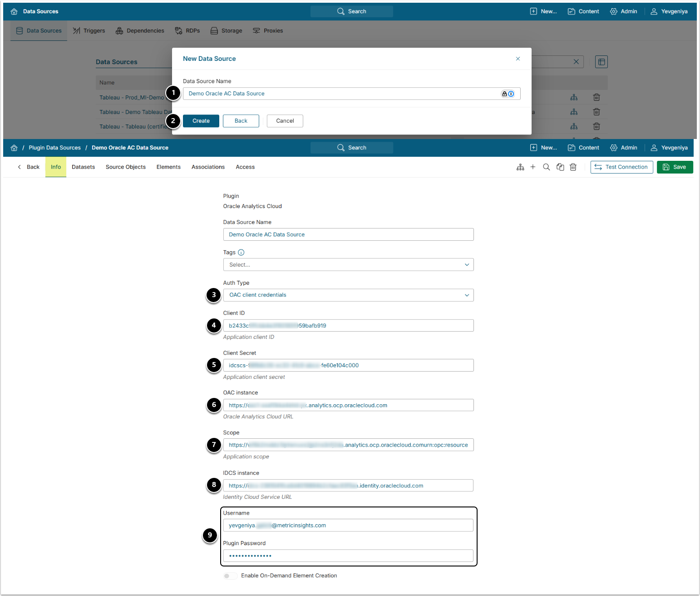Click the Back button in New Data Source dialog
Viewport: 700px width, 596px height.
tap(241, 121)
